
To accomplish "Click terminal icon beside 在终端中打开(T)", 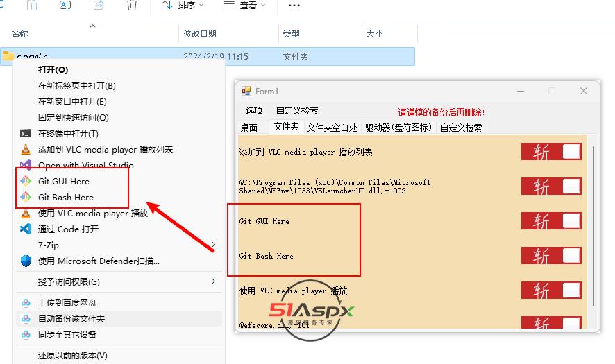I will click(26, 134).
